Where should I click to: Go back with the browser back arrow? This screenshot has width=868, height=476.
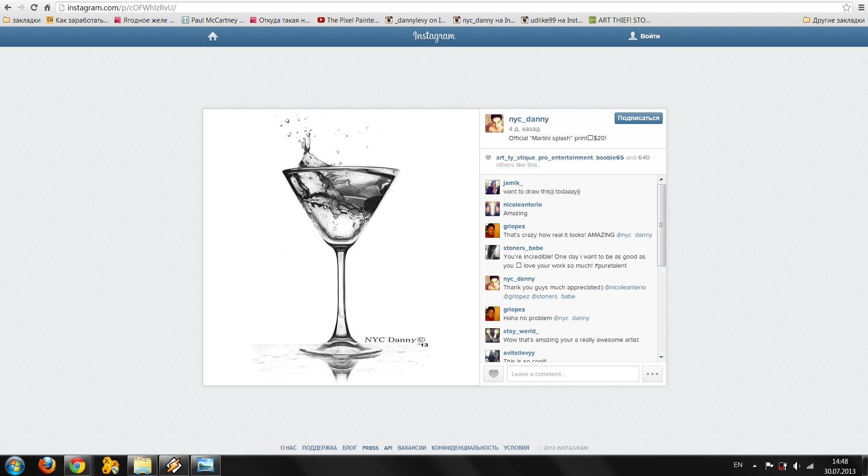[8, 8]
